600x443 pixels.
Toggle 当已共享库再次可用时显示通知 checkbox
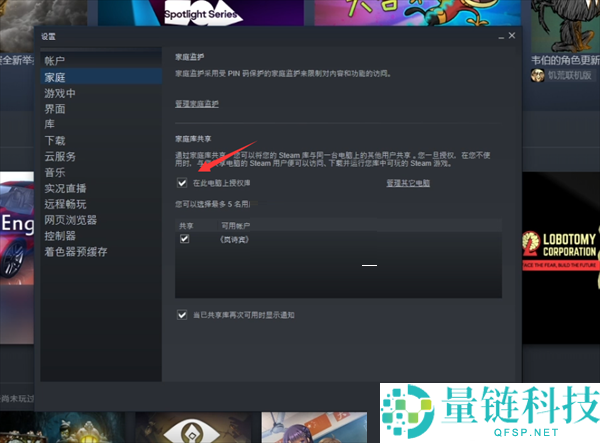tap(182, 314)
